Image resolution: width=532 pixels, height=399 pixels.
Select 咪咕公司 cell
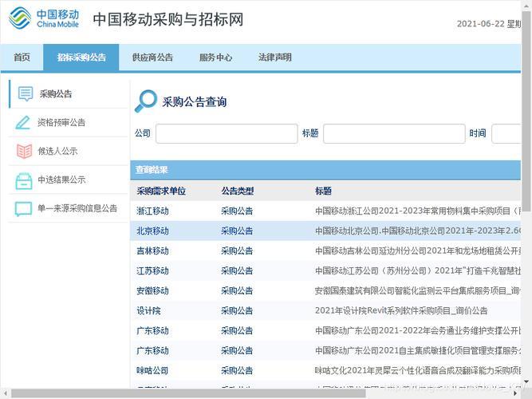152,370
